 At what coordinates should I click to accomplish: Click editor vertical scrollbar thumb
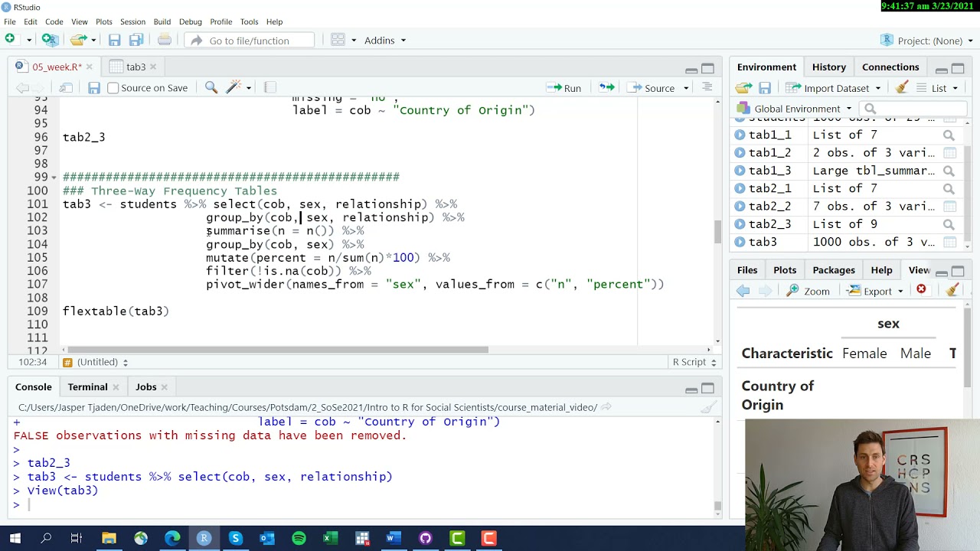pyautogui.click(x=717, y=232)
